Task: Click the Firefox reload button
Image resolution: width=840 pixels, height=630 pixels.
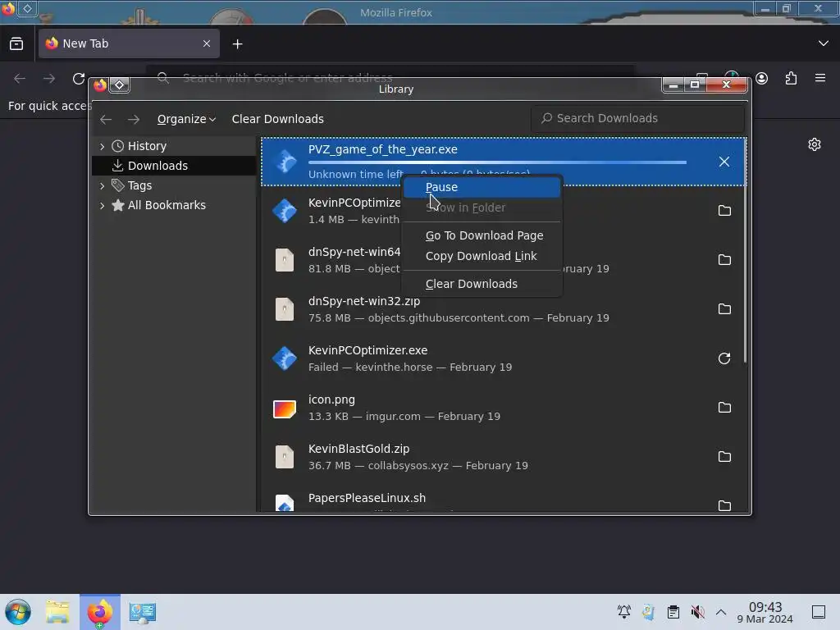Action: pyautogui.click(x=79, y=79)
